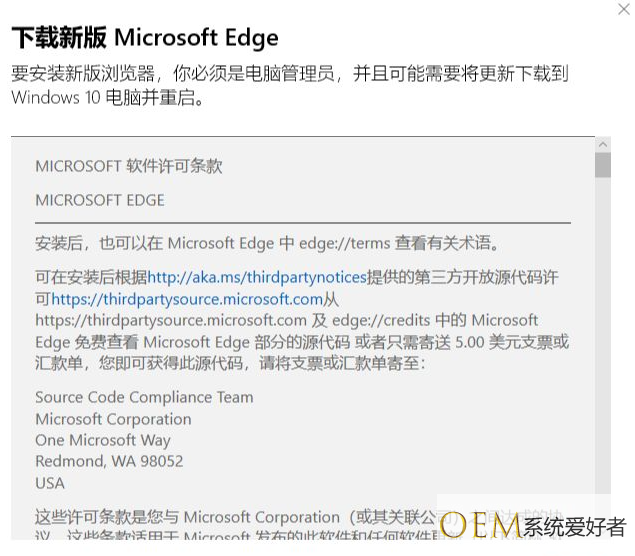The height and width of the screenshot is (556, 635).
Task: Click the 'MICROSOFT 软件许可条款' title line
Action: click(128, 166)
